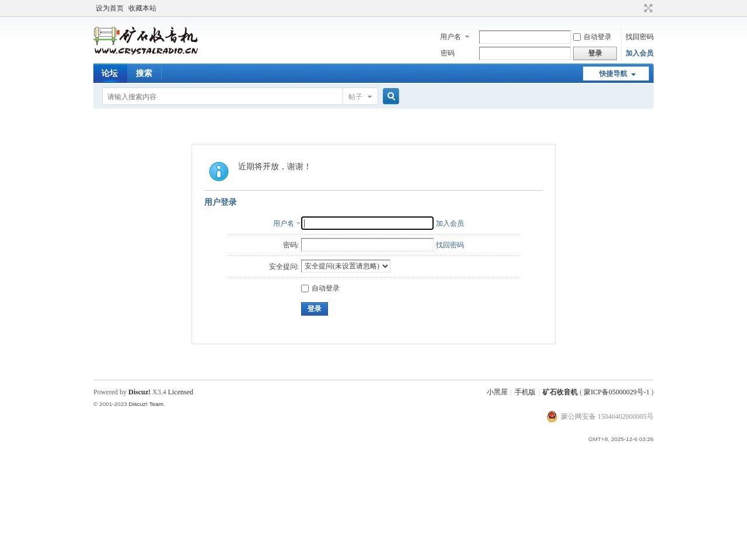747x560 pixels.
Task: Open the header 用户名 login type dropdown
Action: point(455,37)
